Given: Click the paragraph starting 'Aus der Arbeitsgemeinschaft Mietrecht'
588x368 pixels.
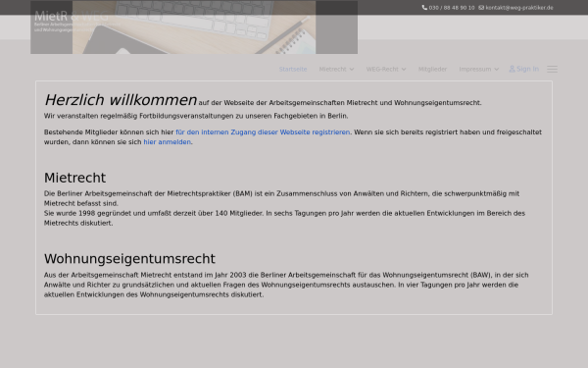Looking at the screenshot, I should (286, 285).
